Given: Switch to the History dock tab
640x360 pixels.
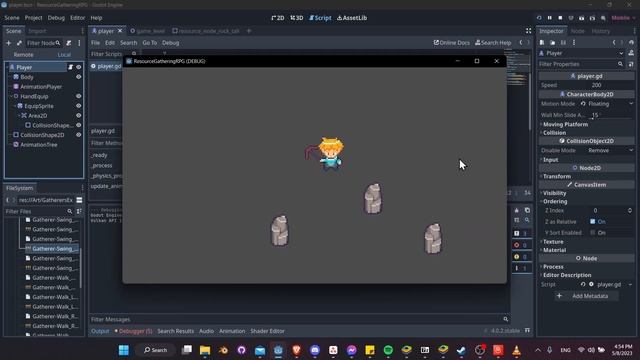Looking at the screenshot, I should coord(601,31).
